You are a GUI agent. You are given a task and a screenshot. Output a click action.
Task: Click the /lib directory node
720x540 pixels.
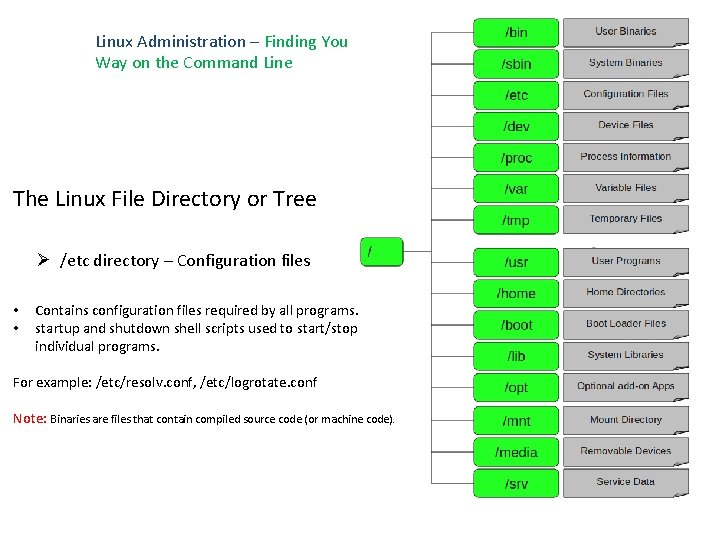(516, 356)
